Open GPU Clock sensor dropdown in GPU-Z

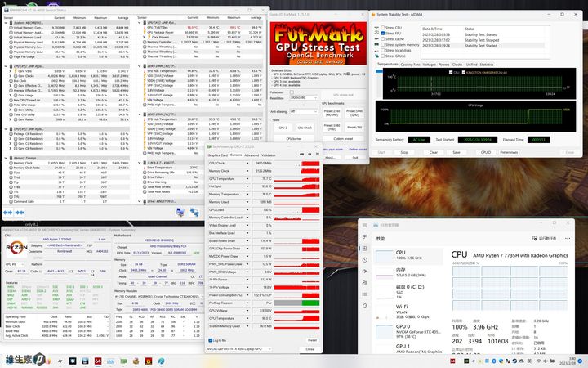[247, 164]
